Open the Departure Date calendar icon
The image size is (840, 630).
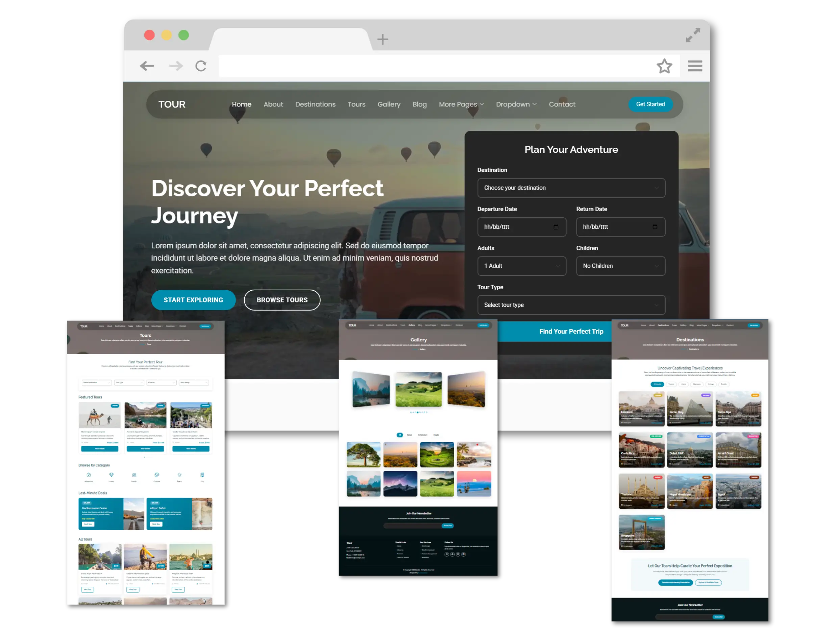pos(555,227)
